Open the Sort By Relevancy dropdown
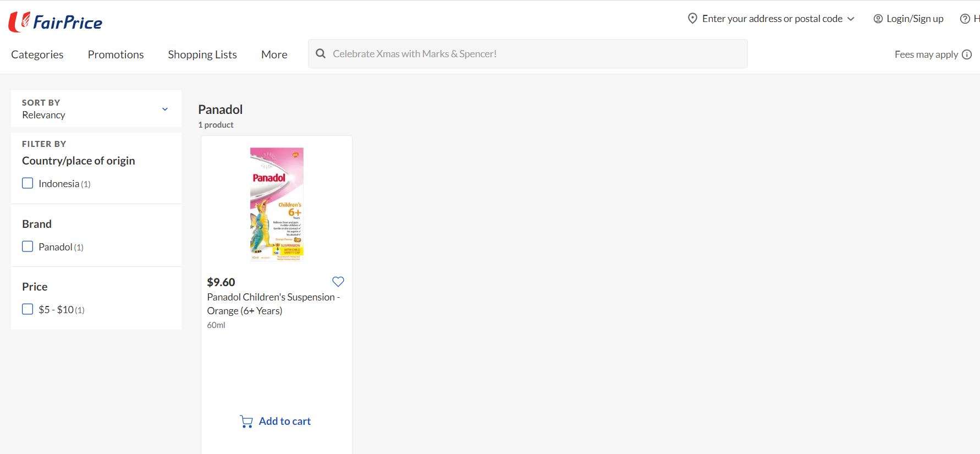 pos(96,109)
